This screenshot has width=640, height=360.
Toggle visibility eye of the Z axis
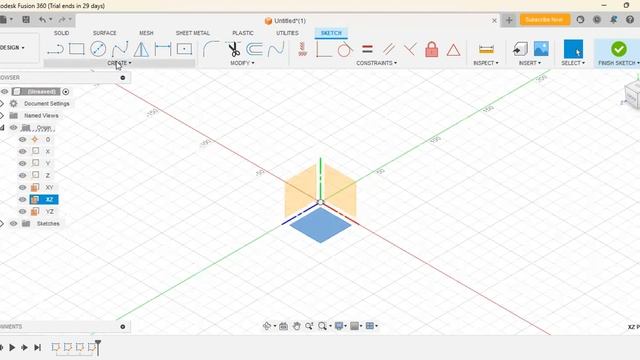[x=22, y=176]
